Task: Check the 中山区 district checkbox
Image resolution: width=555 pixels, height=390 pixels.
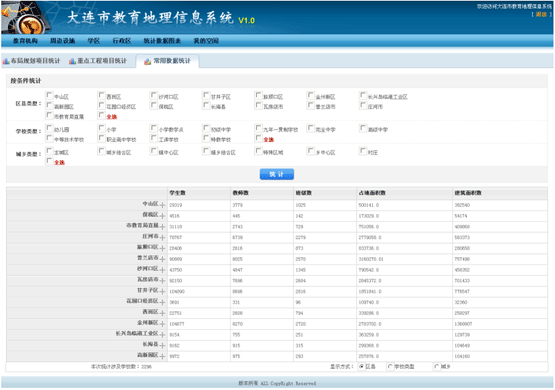Action: (50, 95)
